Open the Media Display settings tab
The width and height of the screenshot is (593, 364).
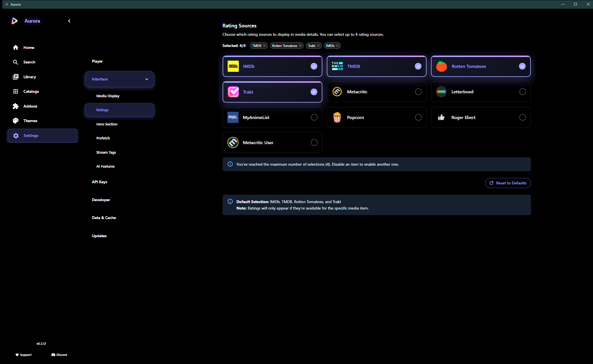[x=108, y=96]
